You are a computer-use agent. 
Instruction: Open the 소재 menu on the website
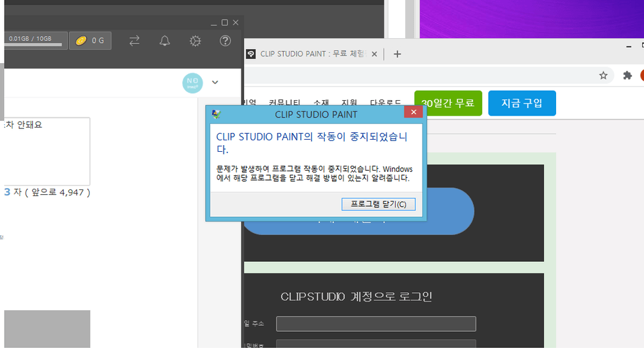pyautogui.click(x=321, y=103)
